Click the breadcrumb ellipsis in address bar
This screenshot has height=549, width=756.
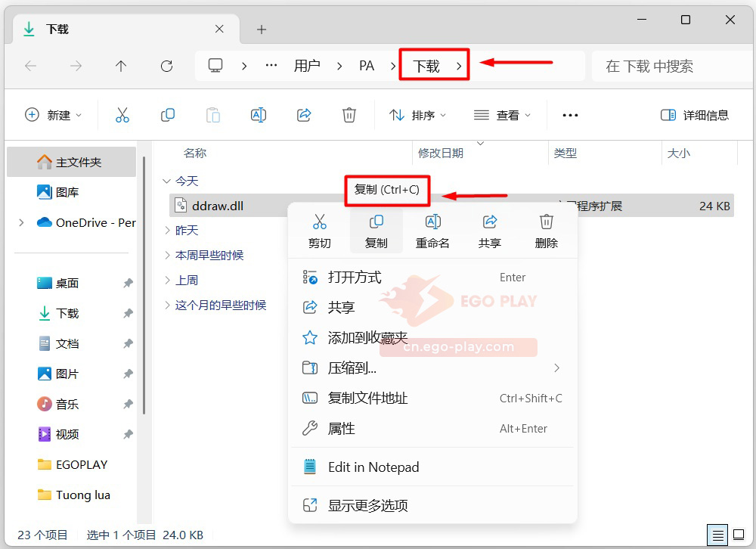tap(271, 66)
